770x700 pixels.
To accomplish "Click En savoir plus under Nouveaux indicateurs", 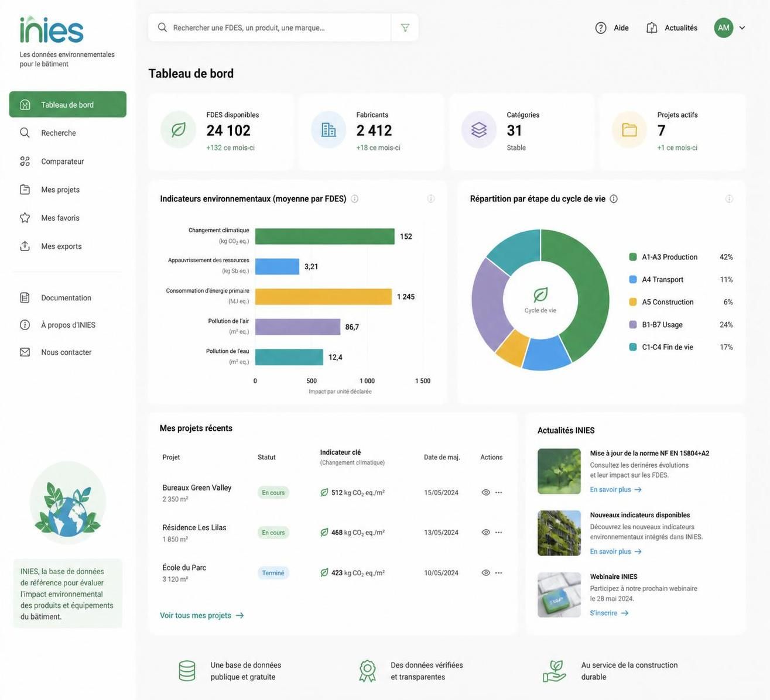I will 616,552.
